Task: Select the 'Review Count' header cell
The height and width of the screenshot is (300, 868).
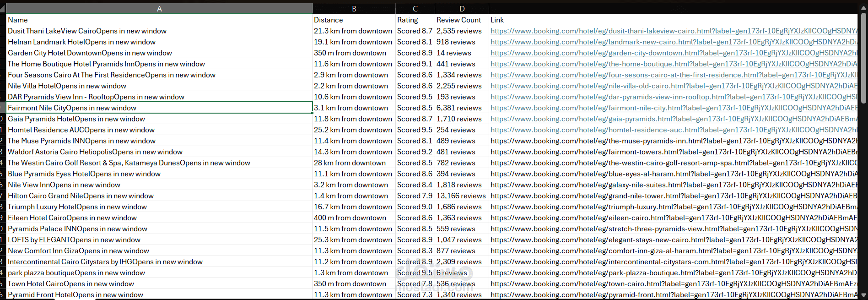Action: pos(462,20)
